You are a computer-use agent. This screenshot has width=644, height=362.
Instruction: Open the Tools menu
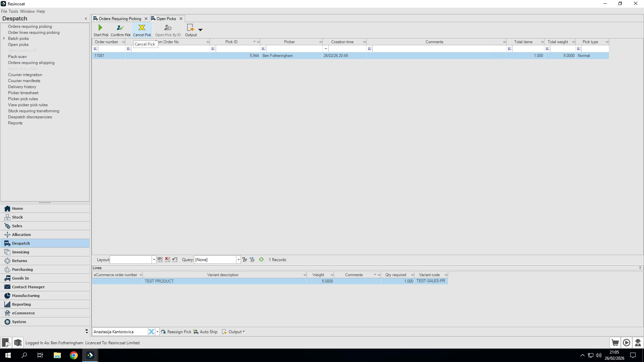tap(13, 11)
